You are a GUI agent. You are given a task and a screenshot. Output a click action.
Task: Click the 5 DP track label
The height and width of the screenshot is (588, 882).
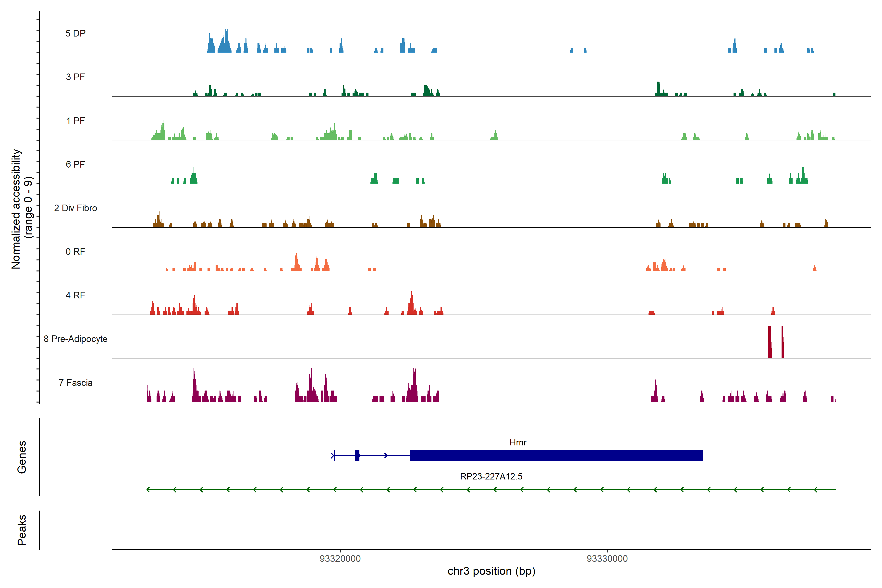(x=75, y=33)
